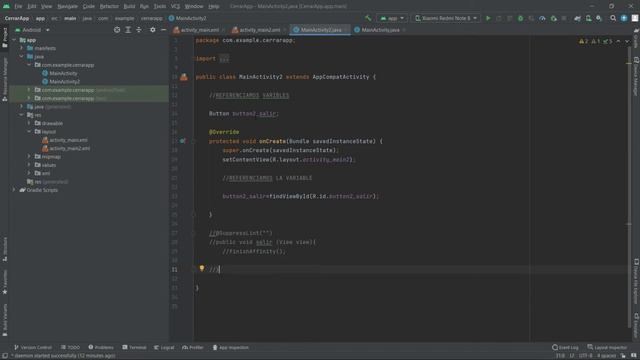Click Apply Changes and Restart Activity icon

pyautogui.click(x=499, y=18)
